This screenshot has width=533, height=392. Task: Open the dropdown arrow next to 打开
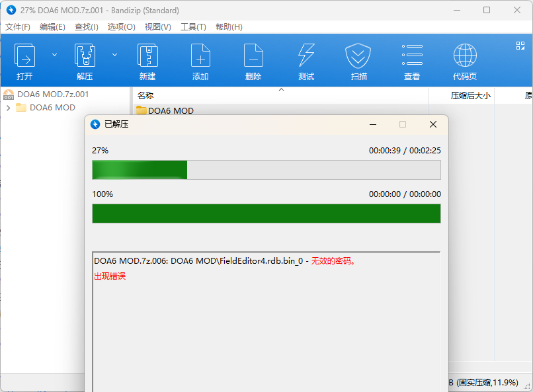pos(54,55)
